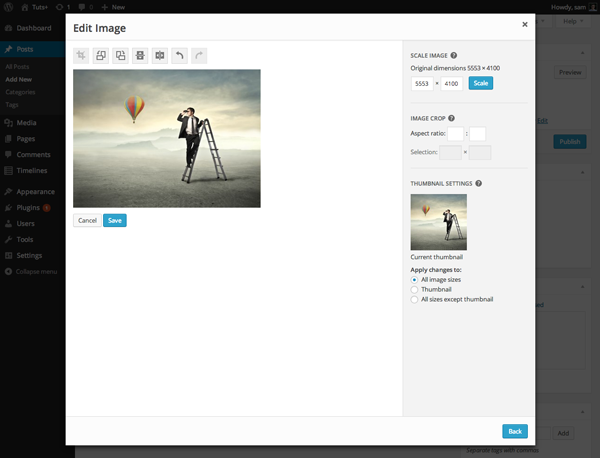This screenshot has height=458, width=600.
Task: Click the main image preview
Action: point(167,139)
